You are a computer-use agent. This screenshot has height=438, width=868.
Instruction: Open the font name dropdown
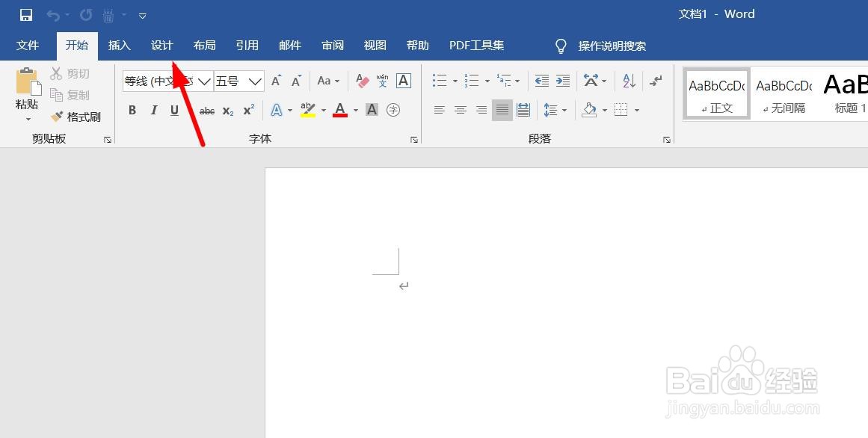coord(204,81)
